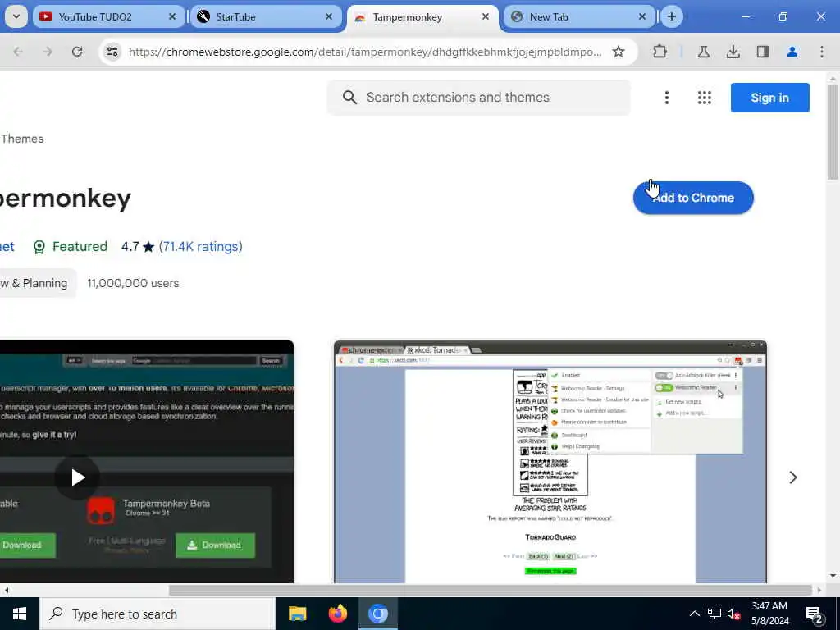The image size is (840, 630).
Task: Click the 11,000,000 users text
Action: 133,283
